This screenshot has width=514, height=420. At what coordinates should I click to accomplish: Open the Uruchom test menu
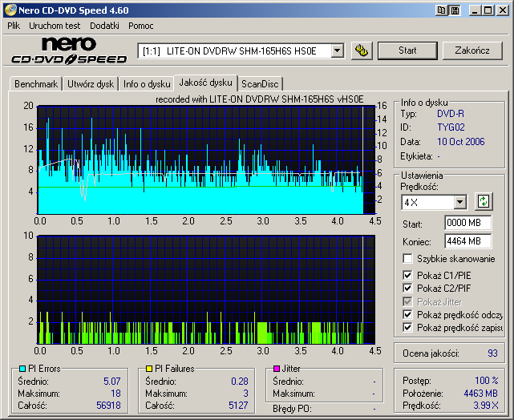pyautogui.click(x=55, y=26)
